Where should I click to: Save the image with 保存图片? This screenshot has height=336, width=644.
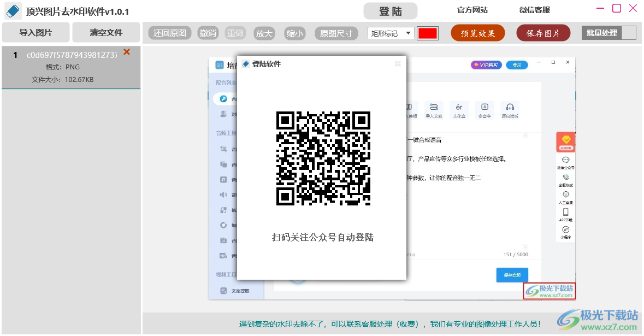click(543, 33)
